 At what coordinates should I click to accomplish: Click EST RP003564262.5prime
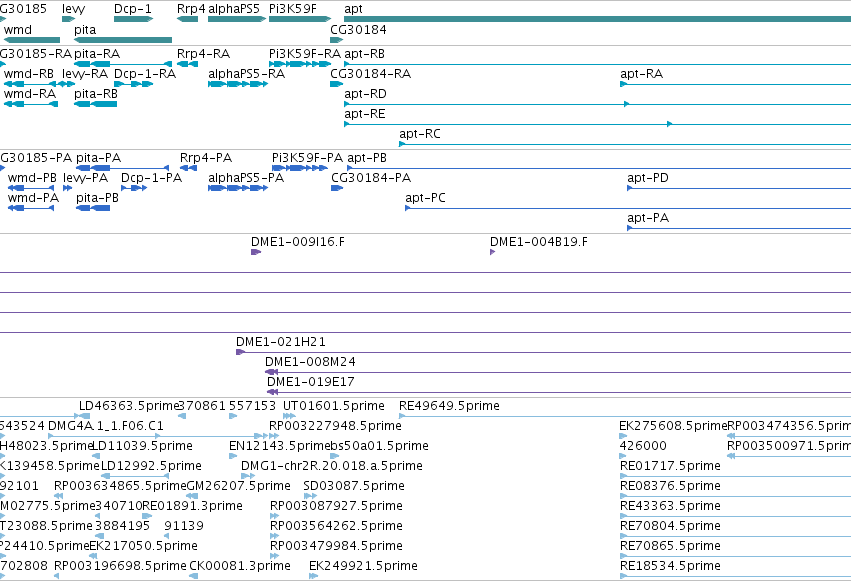pyautogui.click(x=336, y=526)
